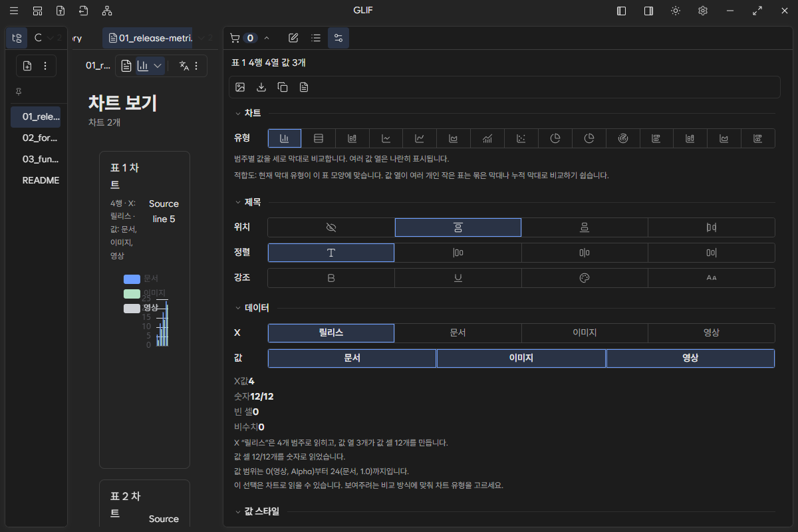Click the cart icon with the 0 count
This screenshot has width=798, height=532.
coord(243,38)
